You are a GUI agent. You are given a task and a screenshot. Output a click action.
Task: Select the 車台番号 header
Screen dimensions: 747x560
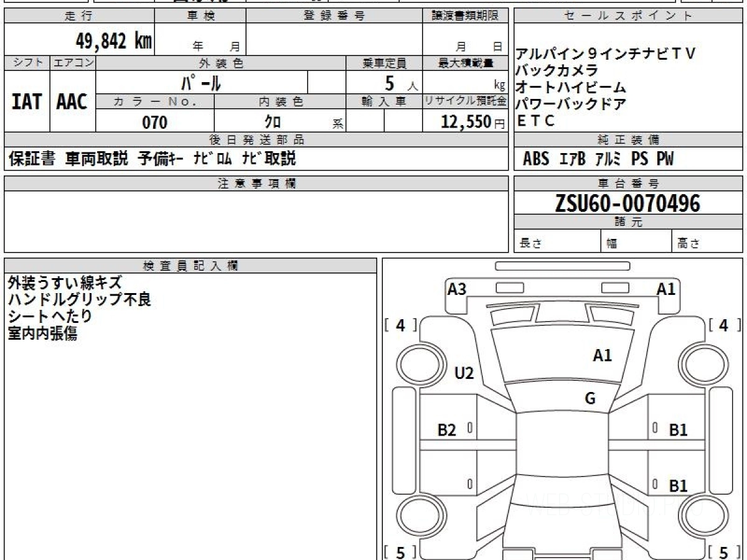(x=628, y=184)
